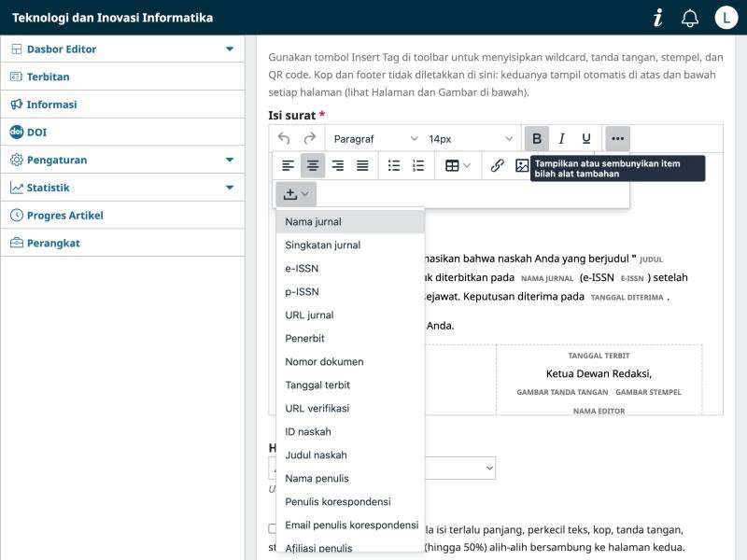The width and height of the screenshot is (747, 560).
Task: Open the Teknologi dan Inovasi Informatika title
Action: click(x=112, y=18)
